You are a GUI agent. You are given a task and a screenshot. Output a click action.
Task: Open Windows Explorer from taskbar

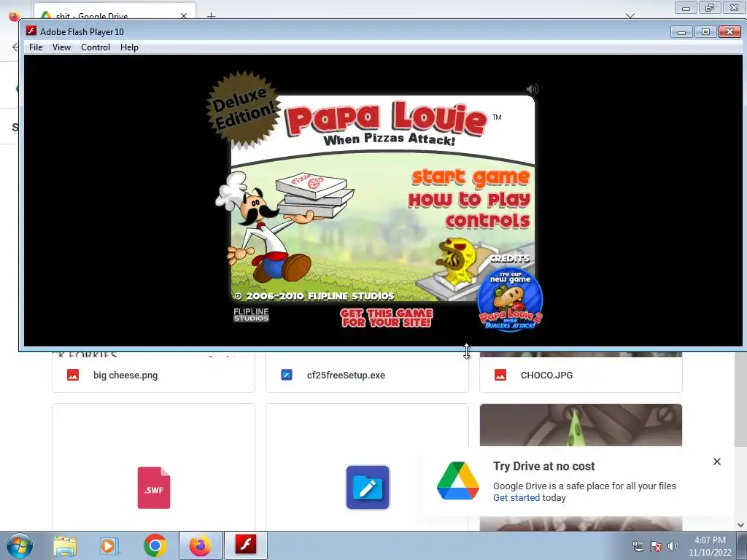click(x=65, y=545)
